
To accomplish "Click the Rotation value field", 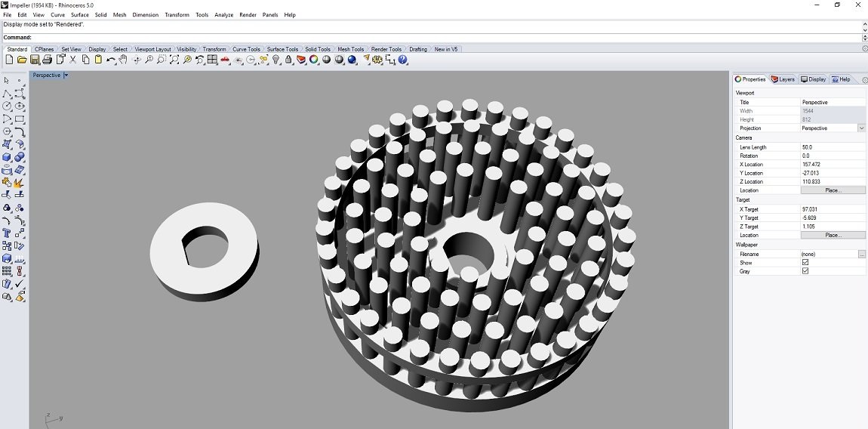I will (833, 156).
